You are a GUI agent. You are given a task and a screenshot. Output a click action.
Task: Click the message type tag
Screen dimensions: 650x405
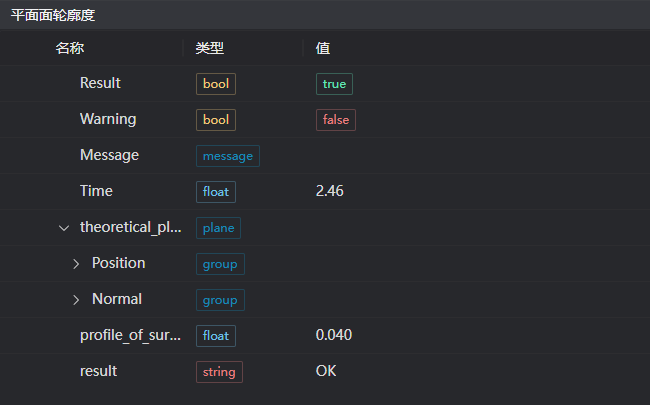tap(228, 156)
